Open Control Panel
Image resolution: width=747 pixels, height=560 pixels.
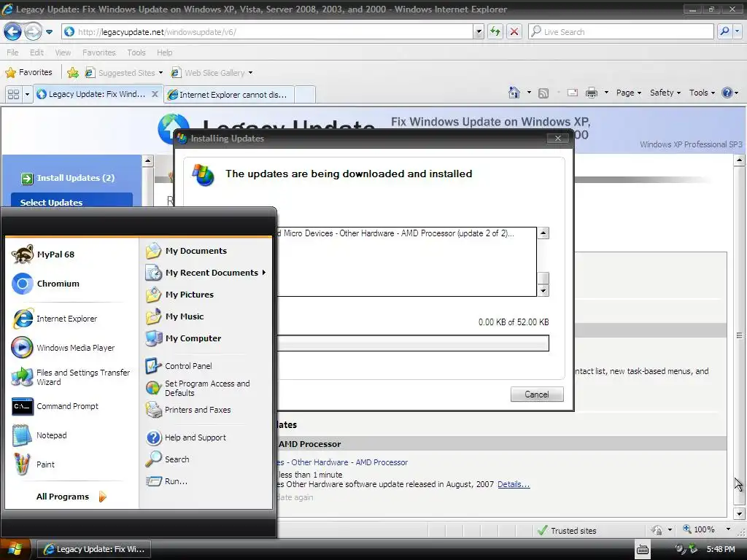click(179, 366)
